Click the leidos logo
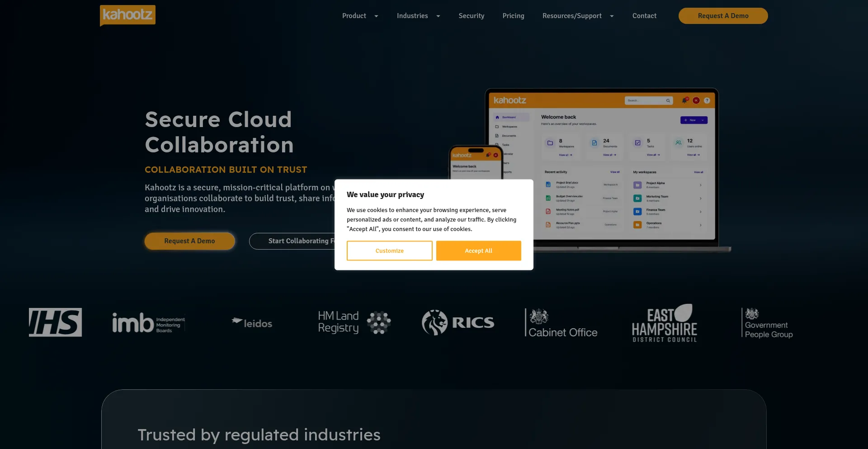Image resolution: width=868 pixels, height=449 pixels. (252, 323)
